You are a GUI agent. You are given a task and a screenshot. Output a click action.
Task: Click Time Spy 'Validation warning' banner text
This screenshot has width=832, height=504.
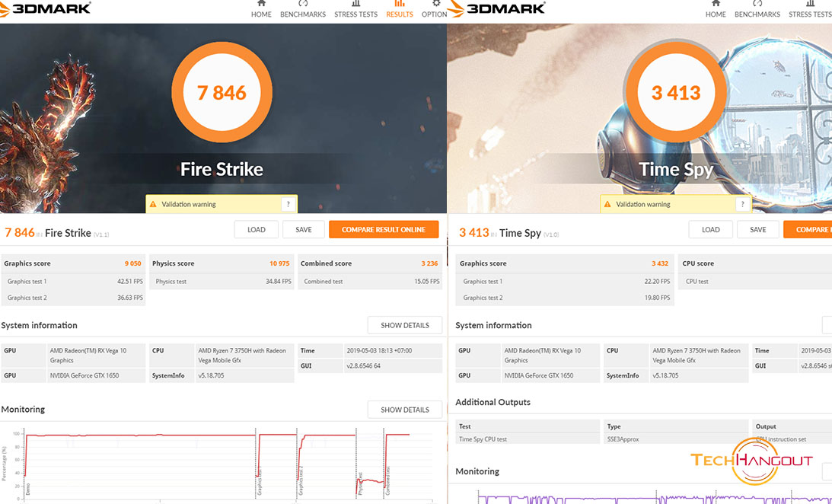[x=642, y=204]
